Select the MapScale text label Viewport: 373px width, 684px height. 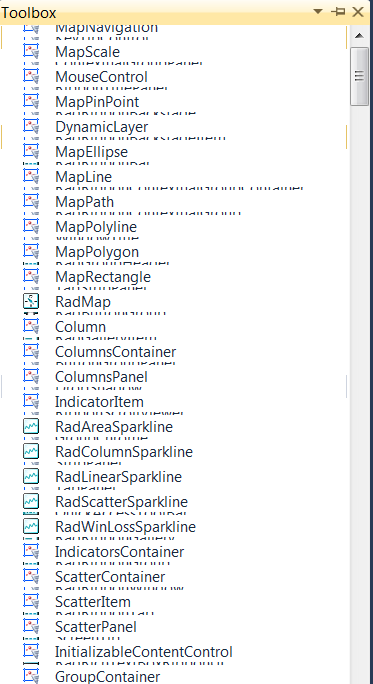[87, 52]
